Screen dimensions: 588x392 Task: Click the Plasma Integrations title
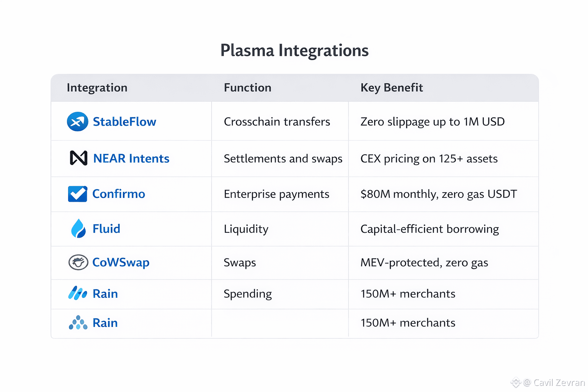294,51
